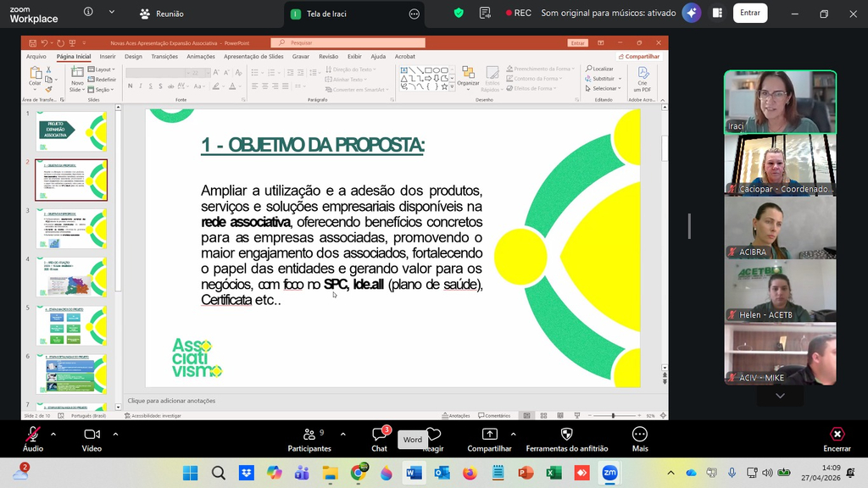Click the Encerrar meeting button
868x488 pixels.
837,435
